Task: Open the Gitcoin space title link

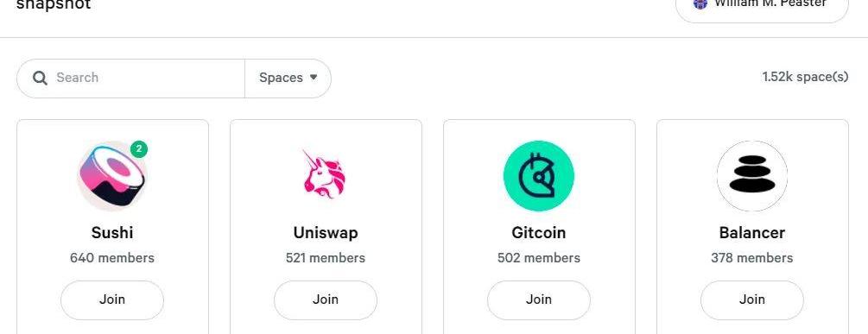Action: tap(539, 233)
